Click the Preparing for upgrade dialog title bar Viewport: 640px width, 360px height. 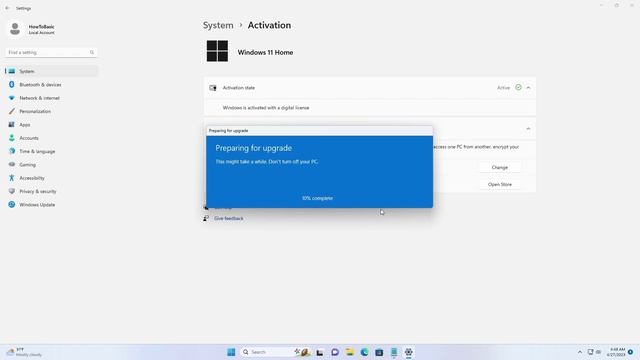319,131
